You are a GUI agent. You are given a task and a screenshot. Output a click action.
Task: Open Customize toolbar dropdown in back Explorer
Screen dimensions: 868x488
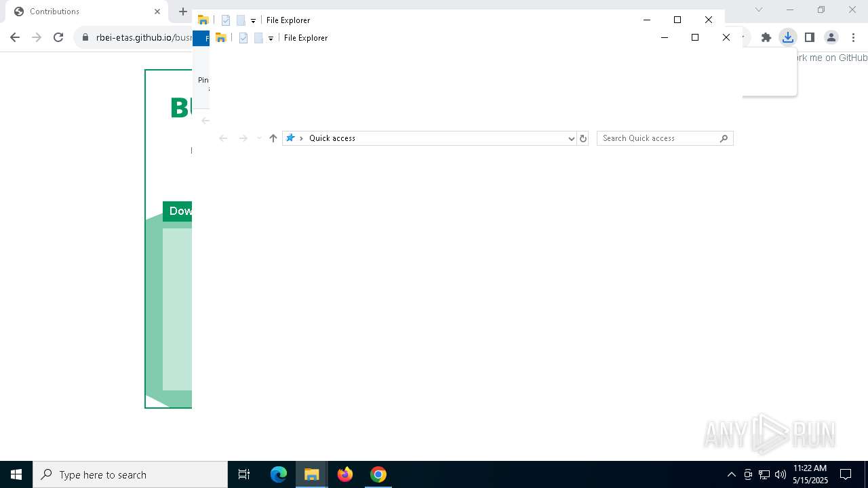click(253, 21)
